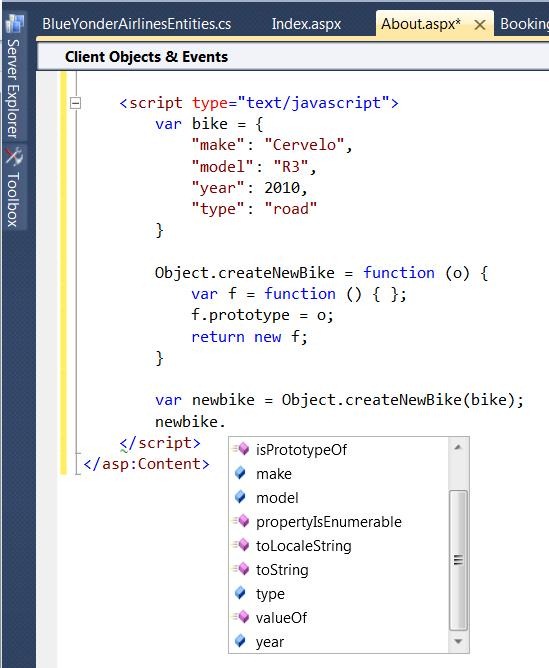Switch to the Booking tab

[x=524, y=24]
